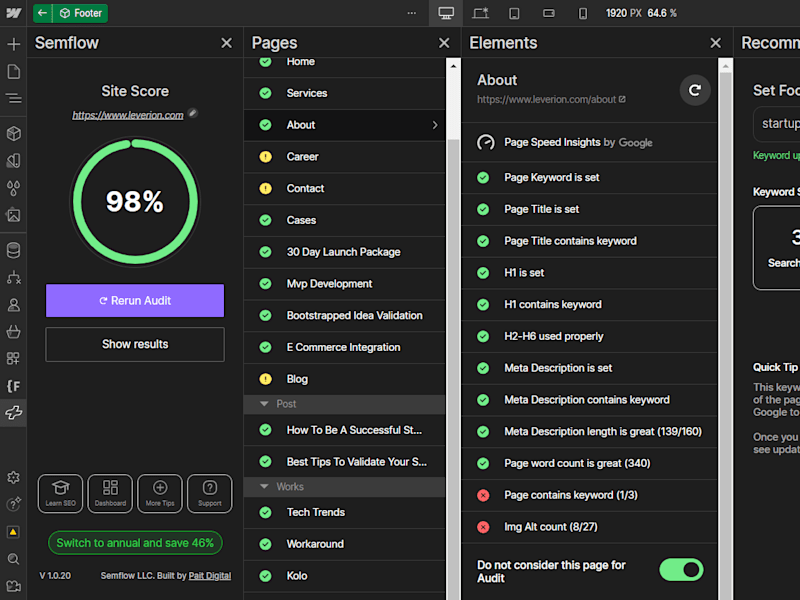This screenshot has width=800, height=600.
Task: Click the 98% site score ring
Action: (x=135, y=202)
